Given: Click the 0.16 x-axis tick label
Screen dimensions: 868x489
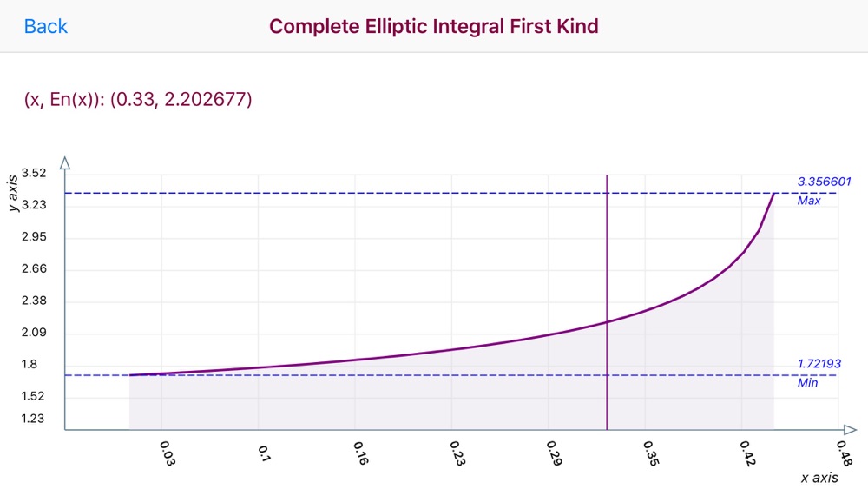Looking at the screenshot, I should click(359, 455).
